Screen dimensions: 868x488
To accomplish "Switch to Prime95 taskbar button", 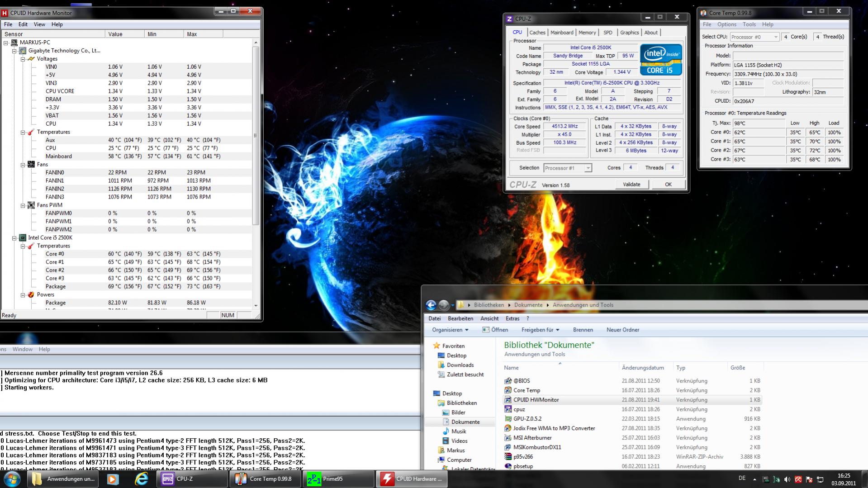I will [339, 479].
